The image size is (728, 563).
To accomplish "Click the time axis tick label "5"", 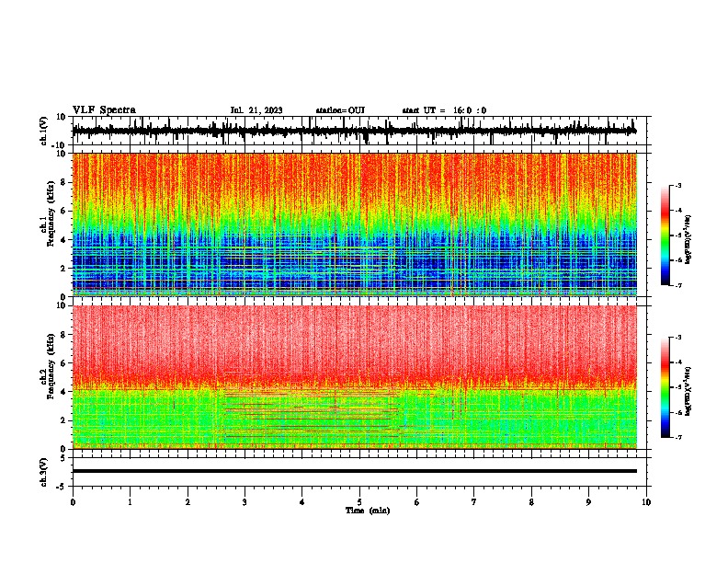I will point(359,502).
